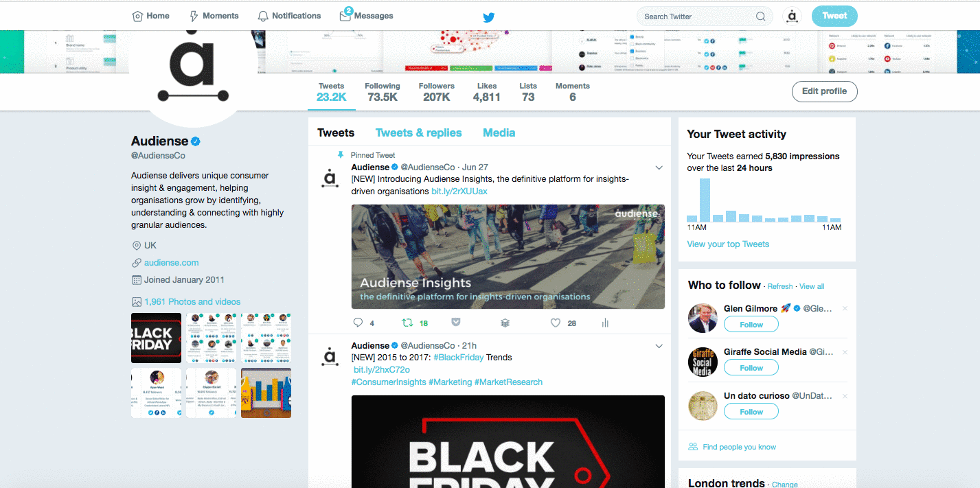This screenshot has height=488, width=980.
Task: View the Followers 207K list
Action: pyautogui.click(x=437, y=92)
